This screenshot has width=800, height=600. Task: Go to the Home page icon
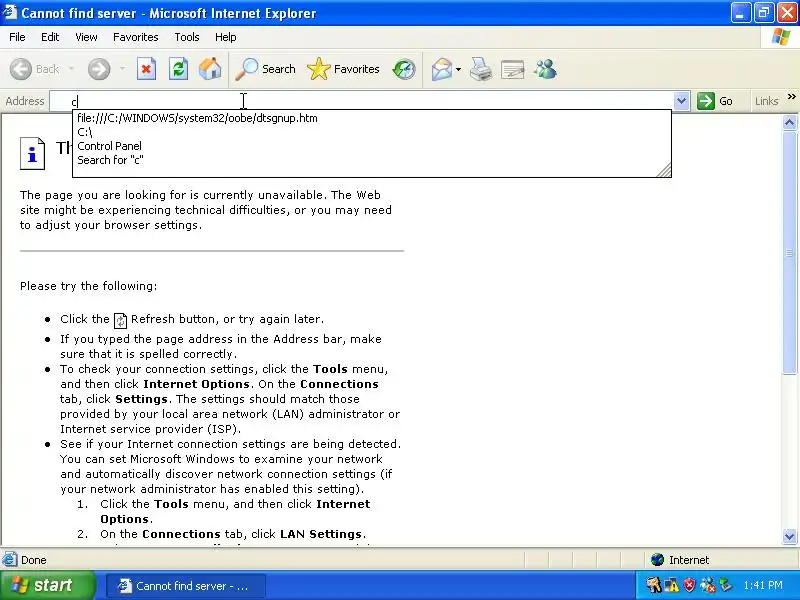[210, 69]
